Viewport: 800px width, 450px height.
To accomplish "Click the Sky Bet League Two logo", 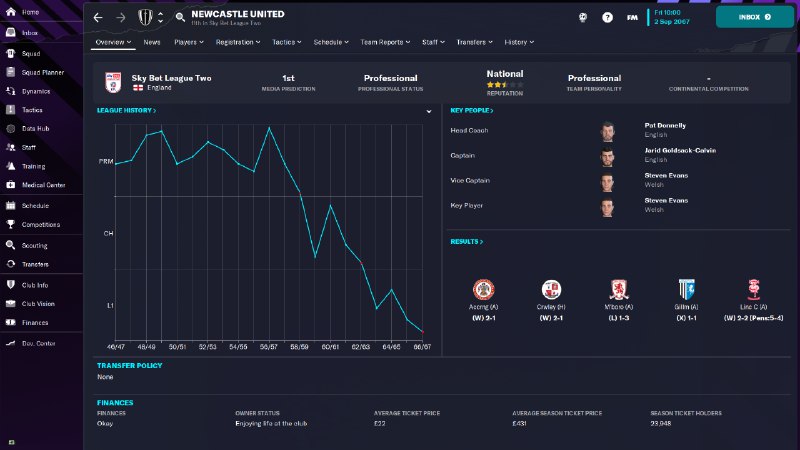I will [113, 82].
